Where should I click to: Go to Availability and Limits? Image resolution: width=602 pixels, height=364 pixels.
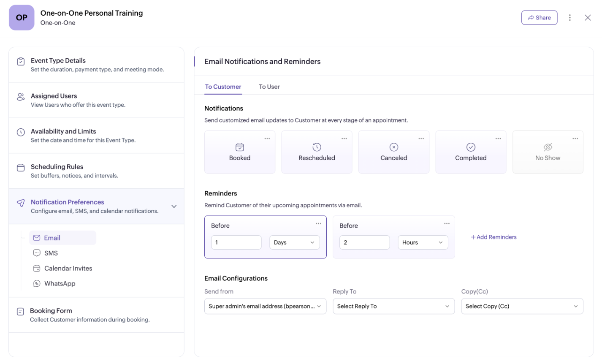click(x=96, y=135)
